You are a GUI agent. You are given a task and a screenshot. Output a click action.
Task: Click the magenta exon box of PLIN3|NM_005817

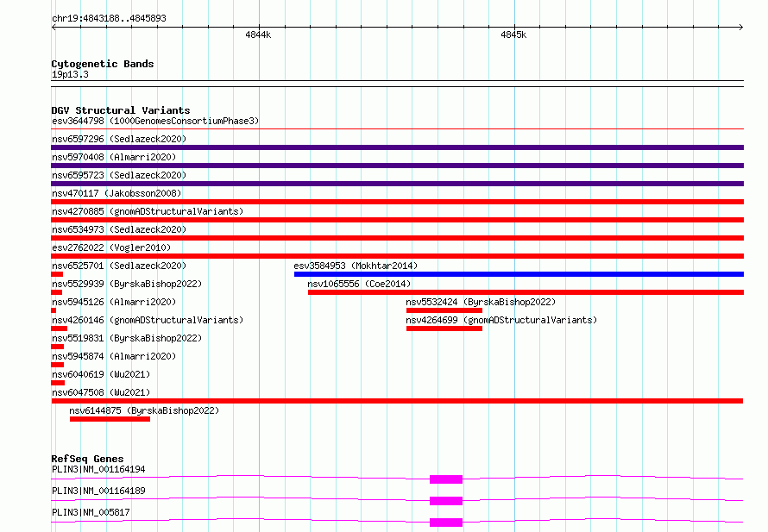pyautogui.click(x=446, y=523)
